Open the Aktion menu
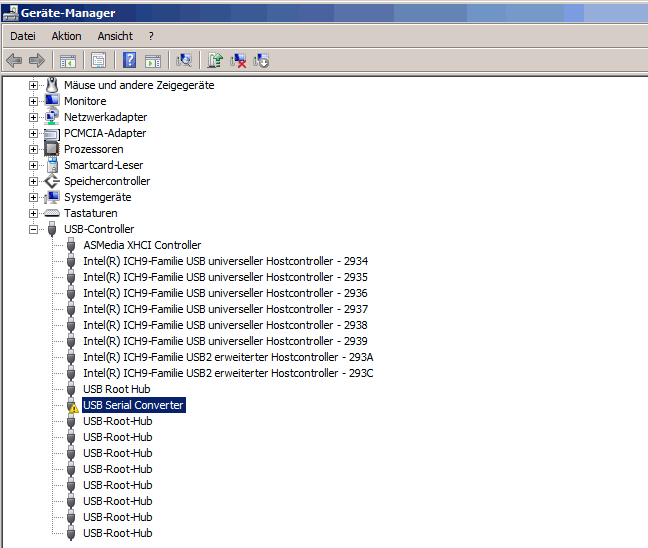648x548 pixels. tap(67, 36)
